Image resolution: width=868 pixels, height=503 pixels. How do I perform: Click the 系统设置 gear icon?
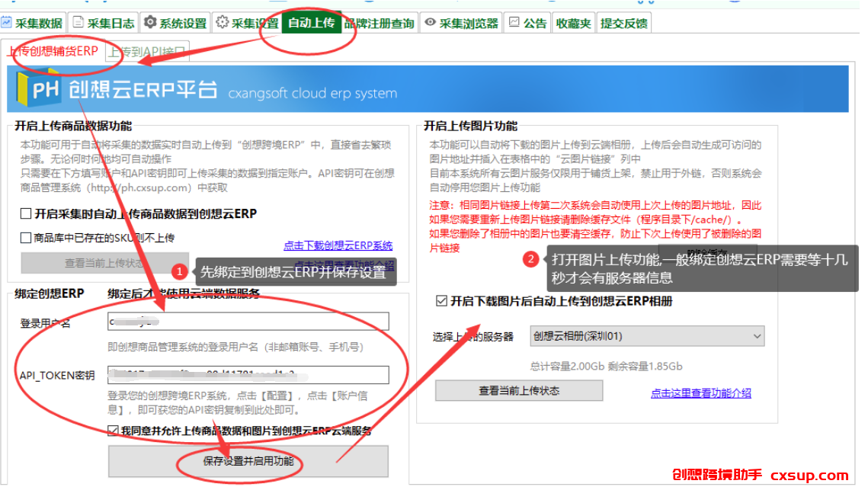pos(150,22)
